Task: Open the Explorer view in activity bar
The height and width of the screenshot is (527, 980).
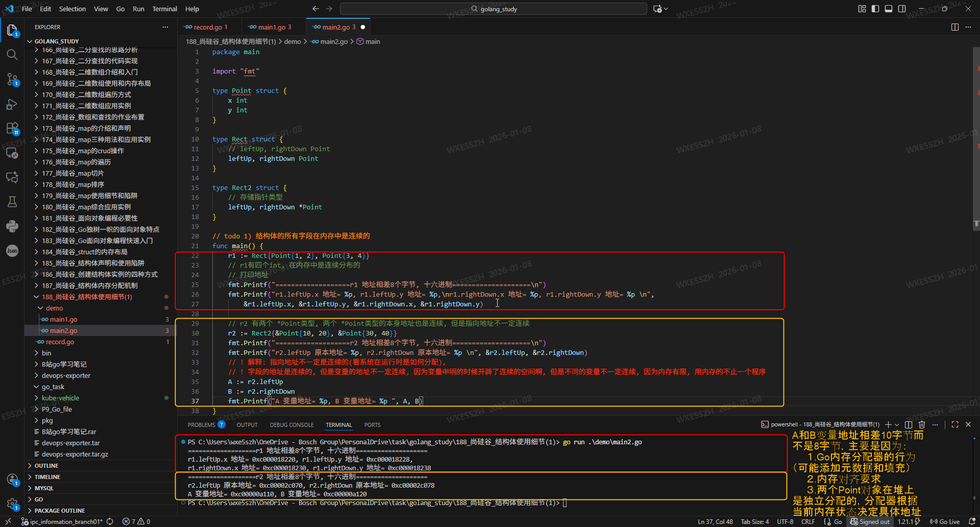Action: 12,31
